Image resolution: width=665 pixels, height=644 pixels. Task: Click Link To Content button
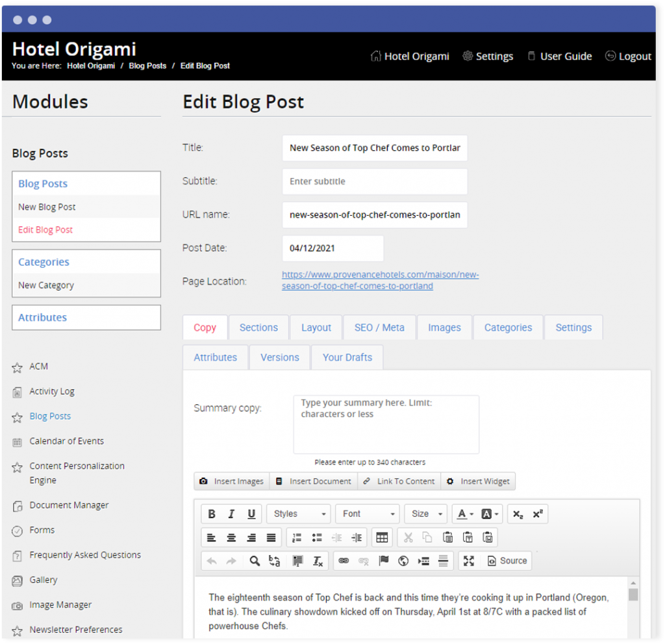[x=399, y=482]
